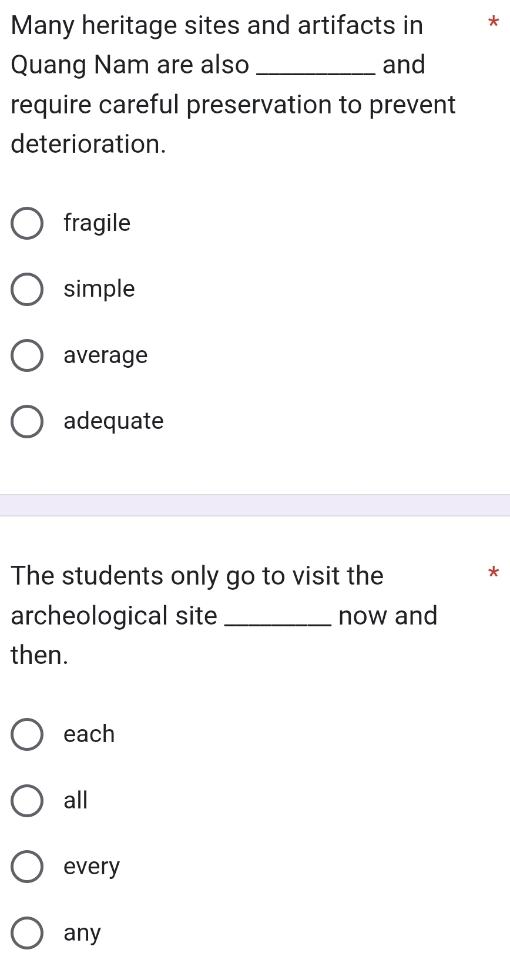
Task: Choose the 'simple' answer option
Action: (x=27, y=289)
